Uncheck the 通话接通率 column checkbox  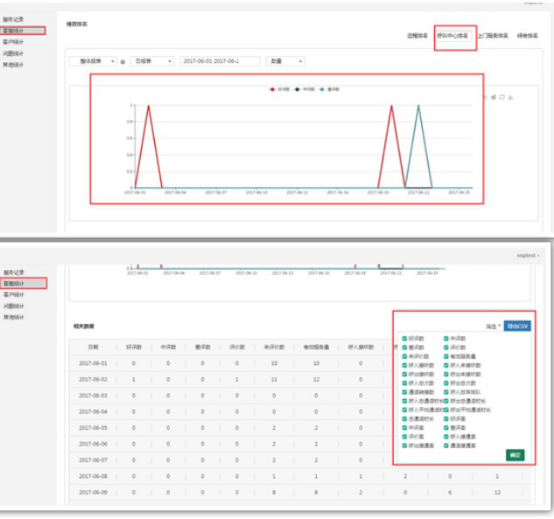(446, 446)
